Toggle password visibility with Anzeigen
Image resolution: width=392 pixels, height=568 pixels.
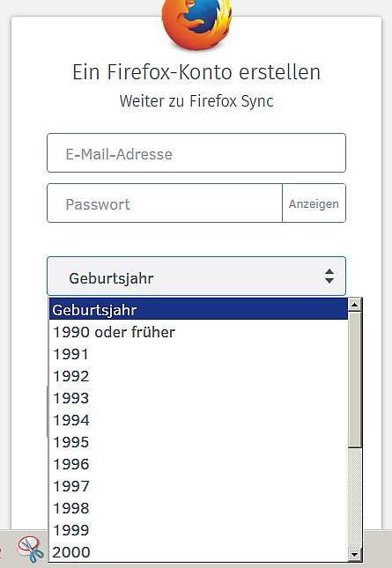pos(314,203)
